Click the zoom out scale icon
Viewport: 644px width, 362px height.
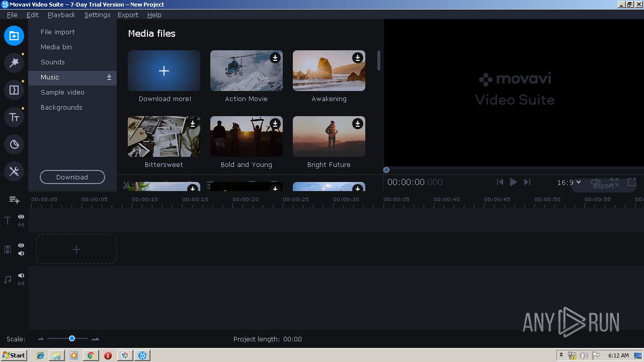click(41, 339)
